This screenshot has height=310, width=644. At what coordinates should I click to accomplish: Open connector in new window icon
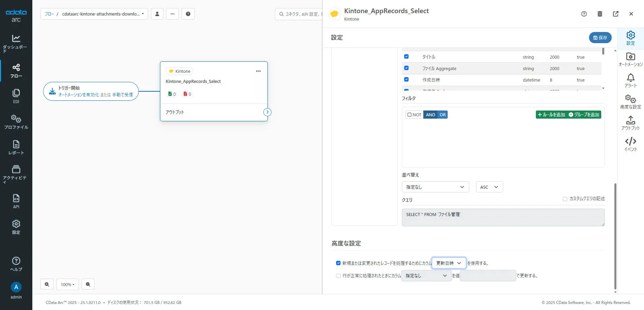click(615, 14)
